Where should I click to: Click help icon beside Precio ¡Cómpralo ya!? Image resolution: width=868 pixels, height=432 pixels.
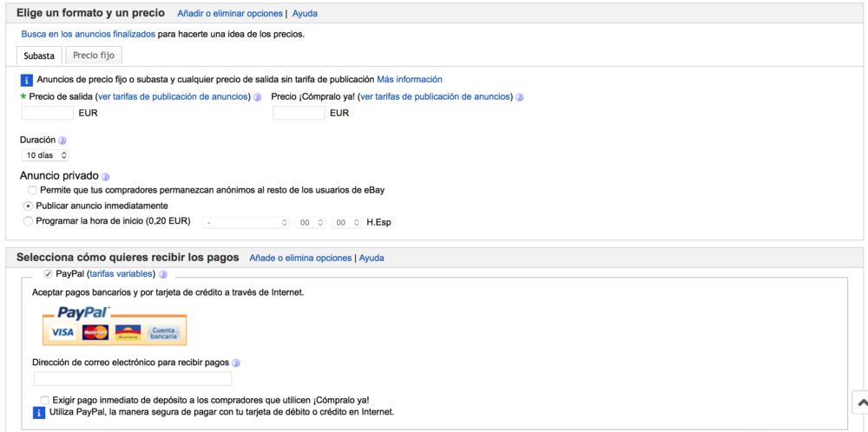point(520,97)
